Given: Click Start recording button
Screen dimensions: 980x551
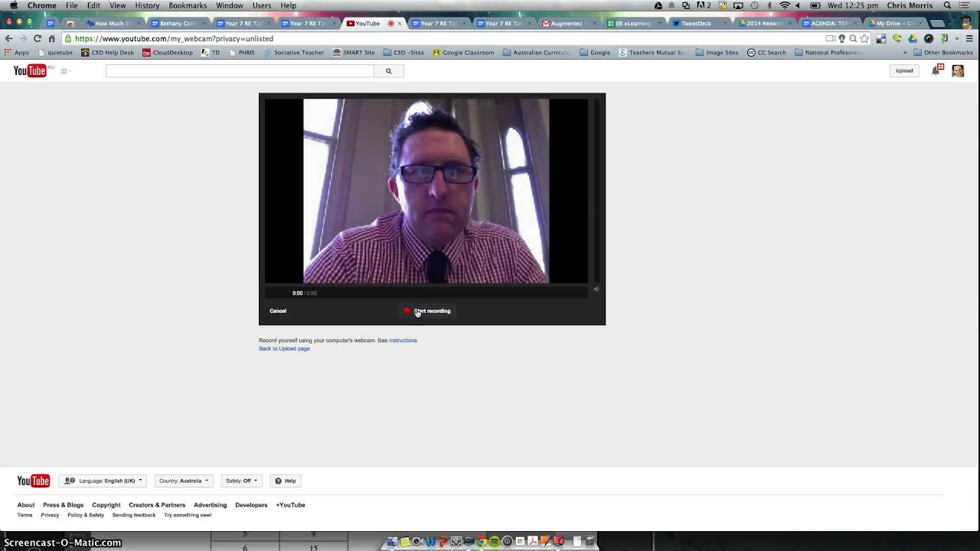Looking at the screenshot, I should [x=427, y=311].
